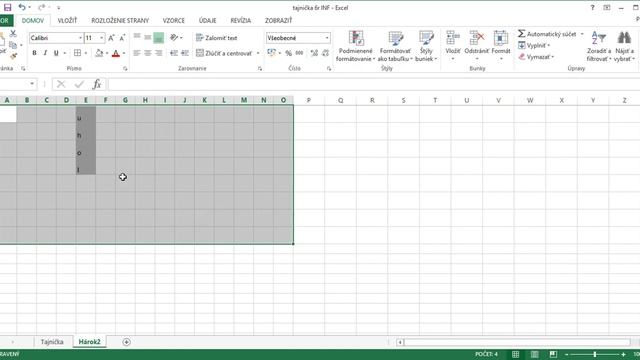
Task: Undo the last action
Action: [22, 7]
